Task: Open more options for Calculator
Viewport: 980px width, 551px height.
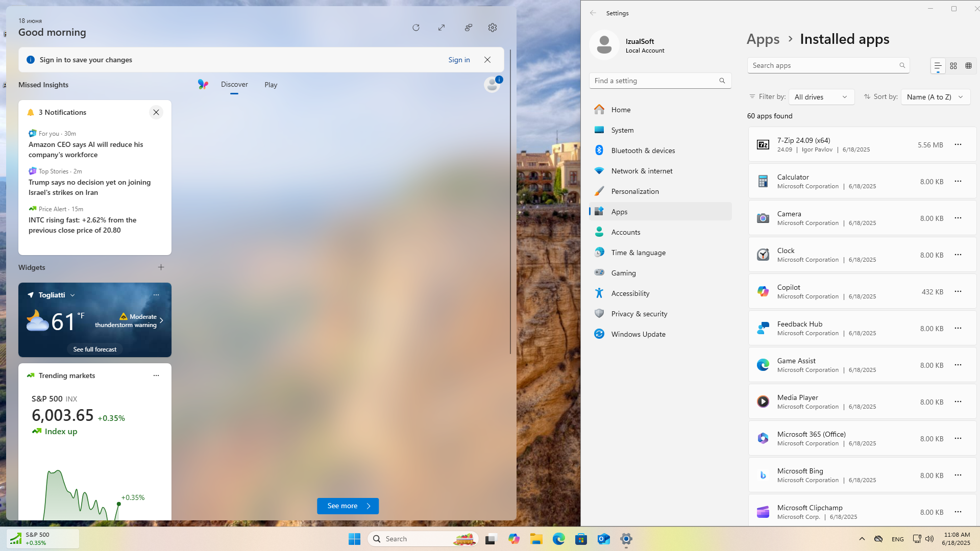Action: point(958,181)
